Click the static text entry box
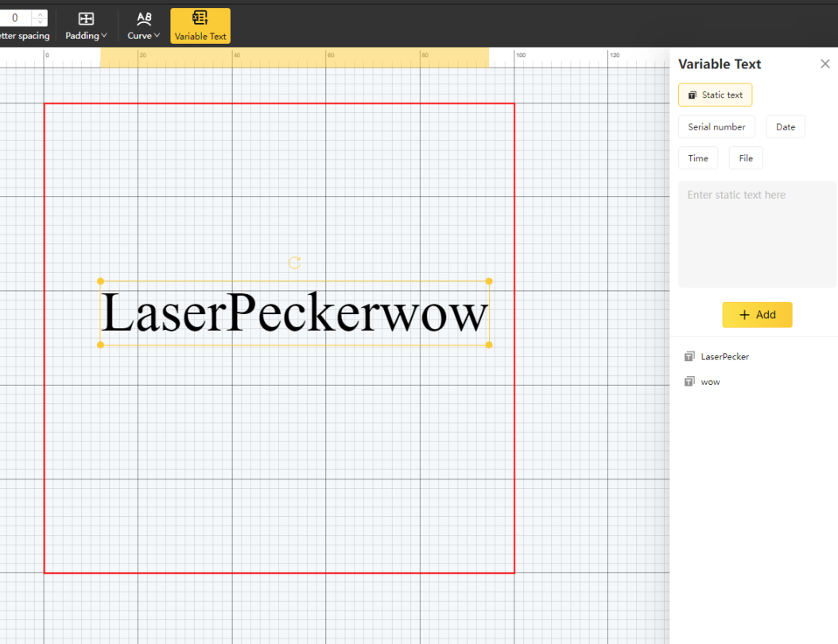This screenshot has width=838, height=644. click(757, 234)
